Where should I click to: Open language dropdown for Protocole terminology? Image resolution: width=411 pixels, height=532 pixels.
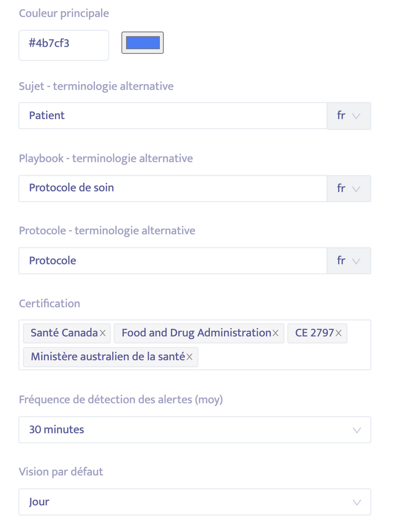tap(349, 261)
